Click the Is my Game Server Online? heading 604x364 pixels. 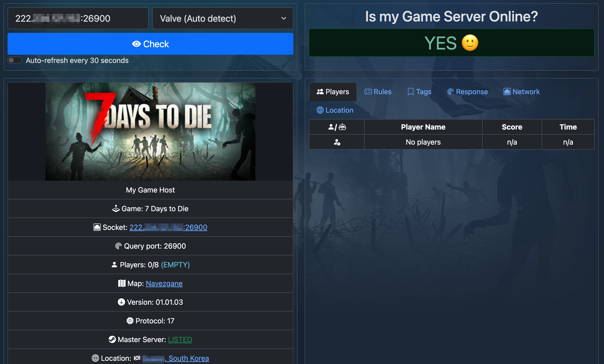click(x=452, y=16)
